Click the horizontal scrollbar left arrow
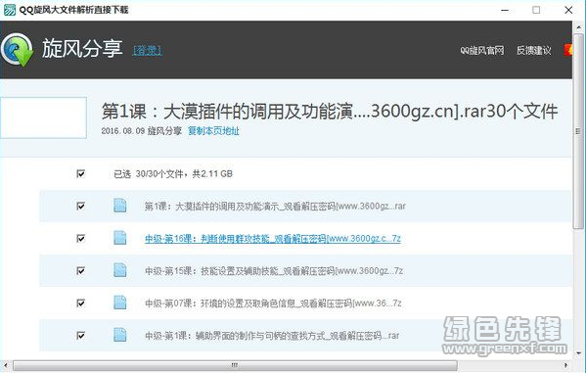Image resolution: width=588 pixels, height=373 pixels. (x=5, y=365)
